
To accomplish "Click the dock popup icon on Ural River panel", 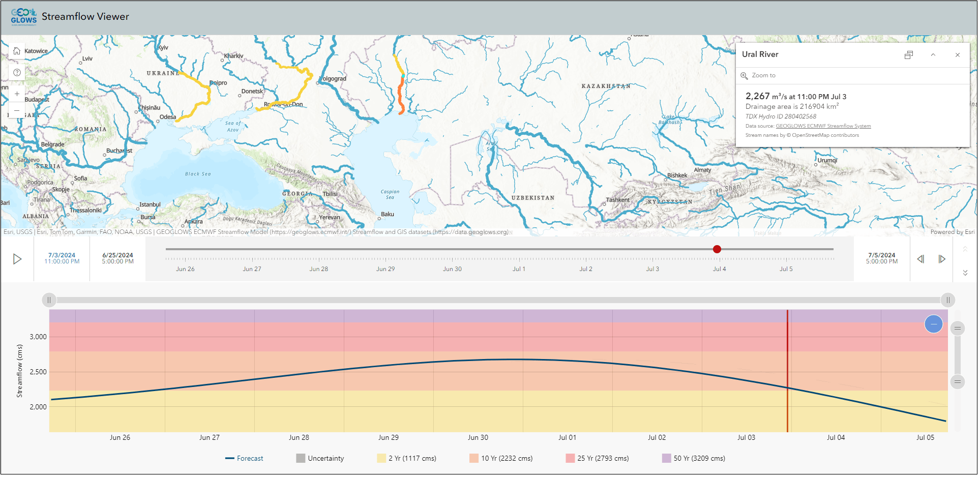I will click(909, 55).
